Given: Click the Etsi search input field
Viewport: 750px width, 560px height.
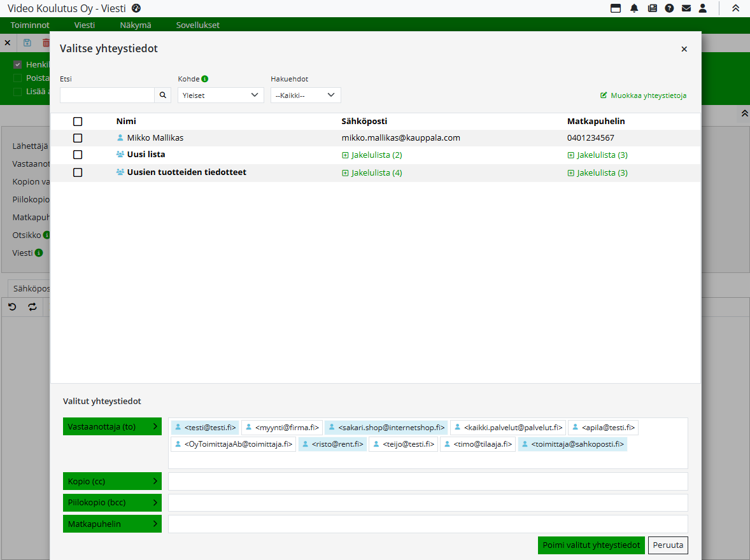Looking at the screenshot, I should [x=107, y=95].
